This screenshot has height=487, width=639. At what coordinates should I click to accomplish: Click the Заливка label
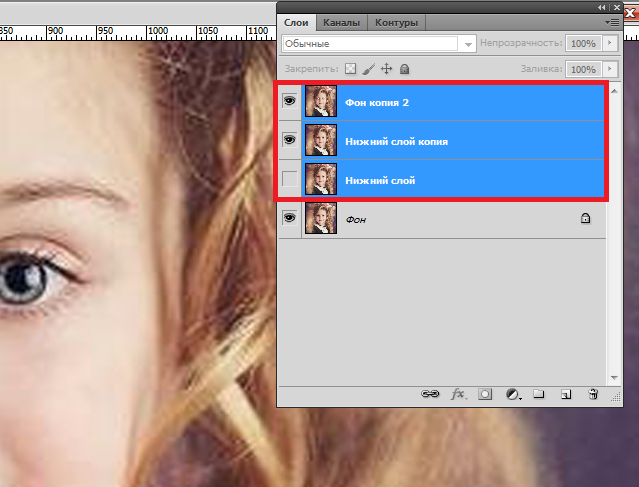click(541, 69)
